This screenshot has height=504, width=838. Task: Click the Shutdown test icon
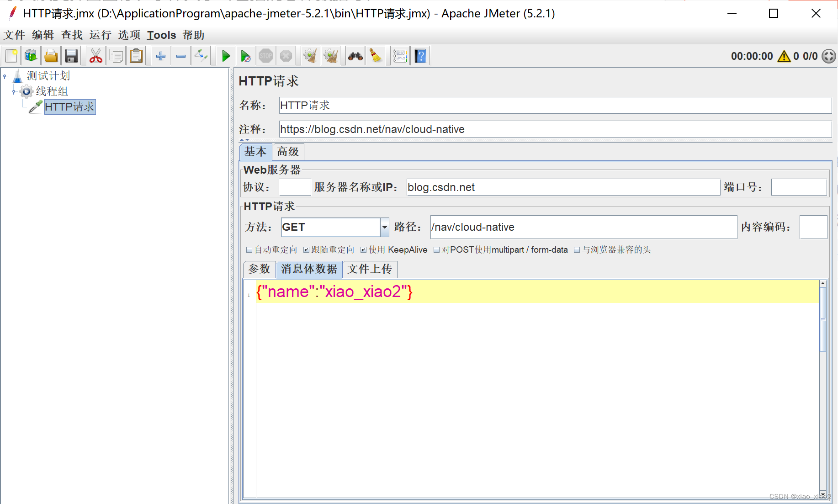click(x=286, y=56)
